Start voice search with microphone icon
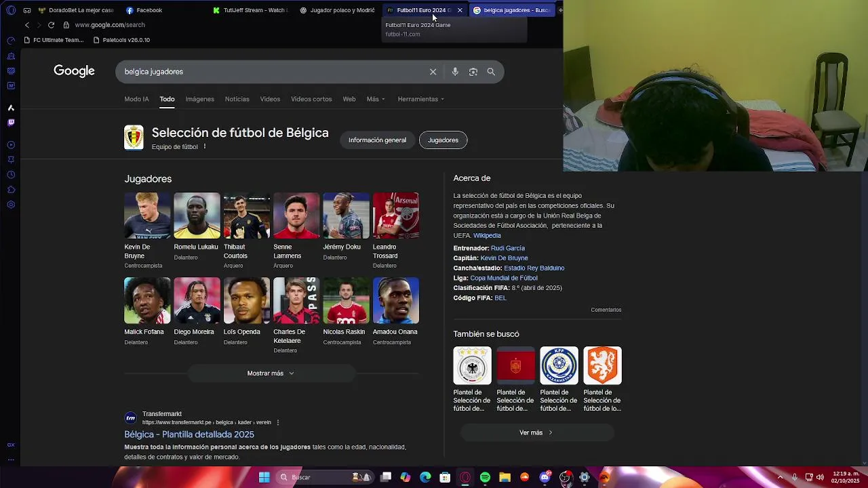Screen dimensions: 868x488 (455, 72)
